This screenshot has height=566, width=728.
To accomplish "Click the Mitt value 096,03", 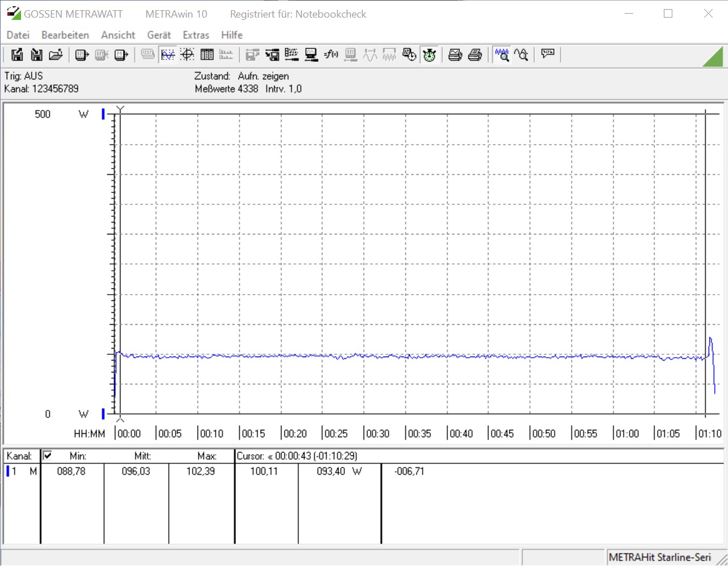I will [x=136, y=471].
